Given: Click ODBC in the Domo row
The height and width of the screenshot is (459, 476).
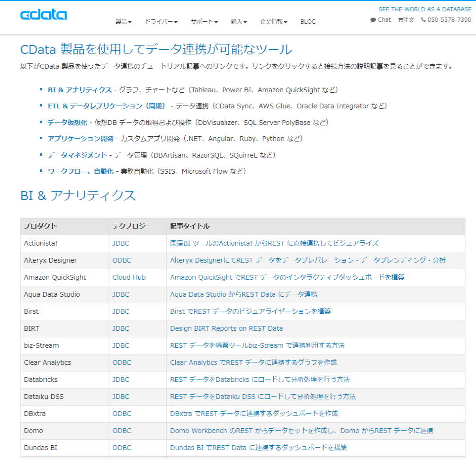Looking at the screenshot, I should (x=122, y=431).
